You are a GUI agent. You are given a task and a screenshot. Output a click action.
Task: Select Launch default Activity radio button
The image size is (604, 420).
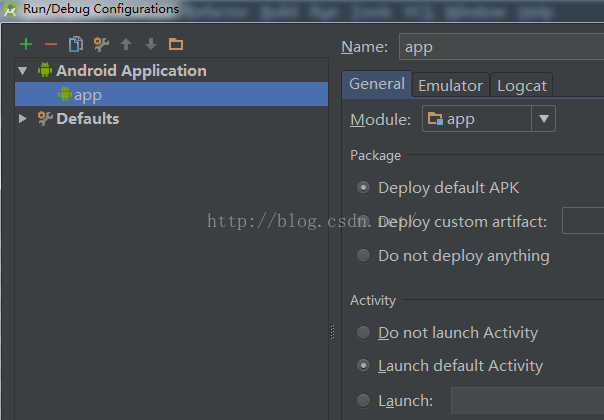tap(363, 366)
